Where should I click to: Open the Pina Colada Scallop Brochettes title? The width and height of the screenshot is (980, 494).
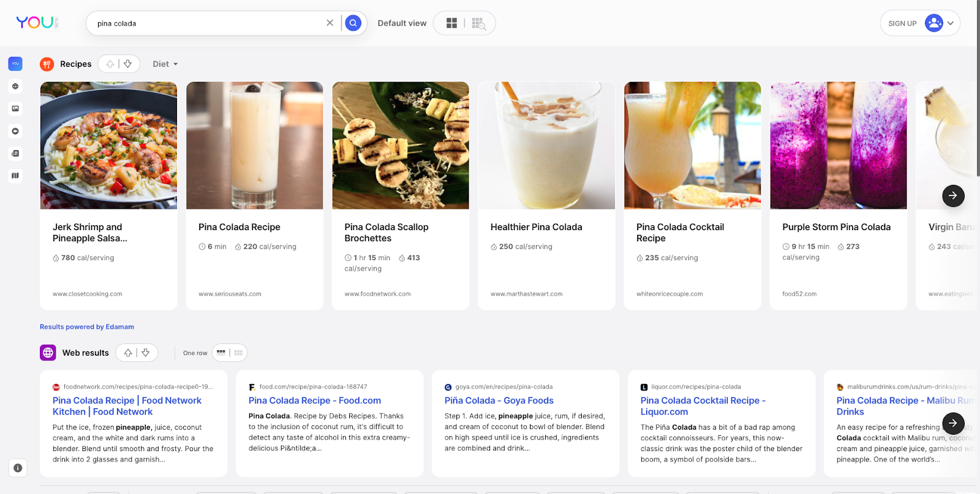click(x=386, y=233)
